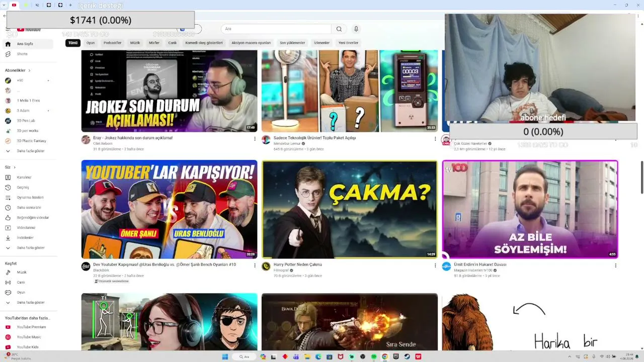The width and height of the screenshot is (644, 362).
Task: Click the YouTube search input field
Action: (x=276, y=29)
